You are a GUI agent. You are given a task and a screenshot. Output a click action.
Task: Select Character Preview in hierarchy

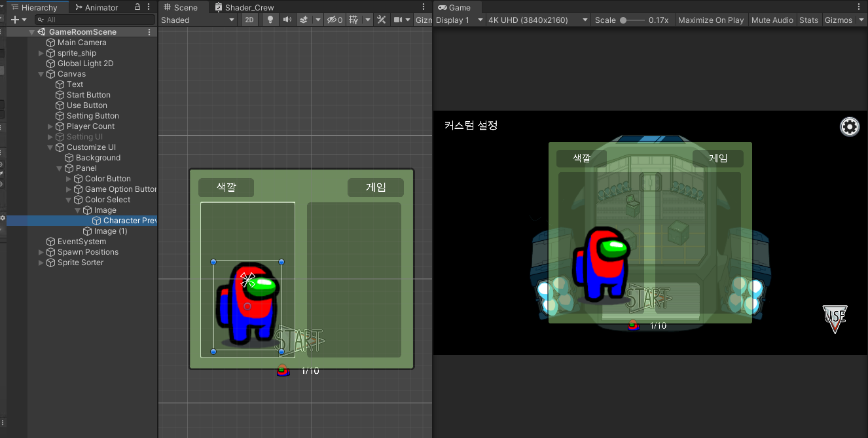[x=130, y=221]
